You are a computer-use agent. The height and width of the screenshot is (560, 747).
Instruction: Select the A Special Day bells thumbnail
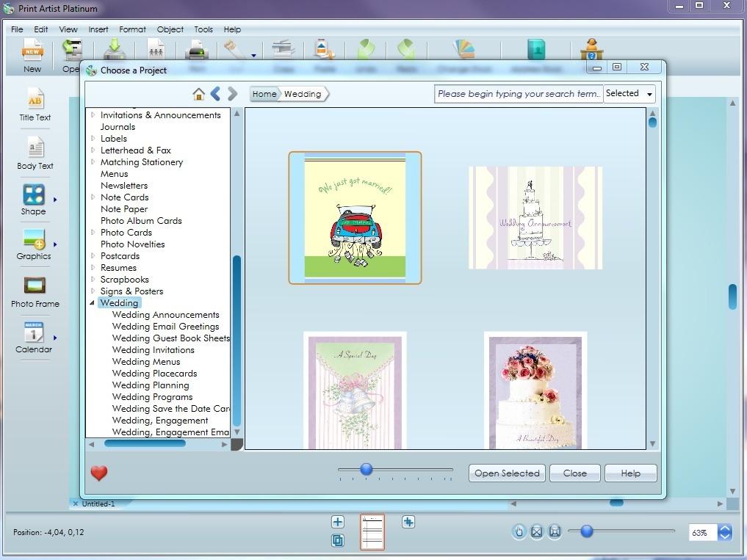355,390
